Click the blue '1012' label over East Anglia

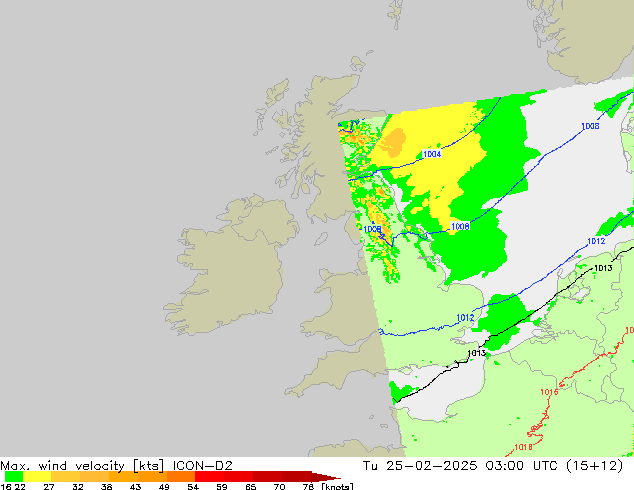tap(465, 318)
